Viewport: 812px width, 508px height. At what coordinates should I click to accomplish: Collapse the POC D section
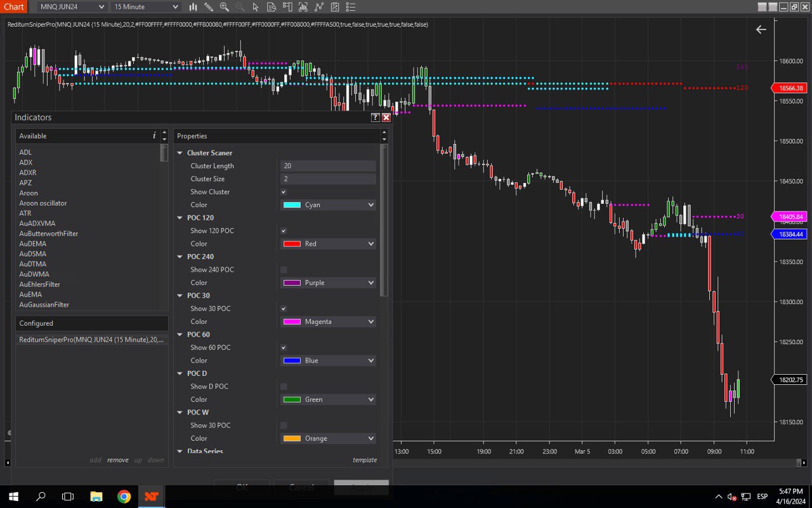(180, 373)
